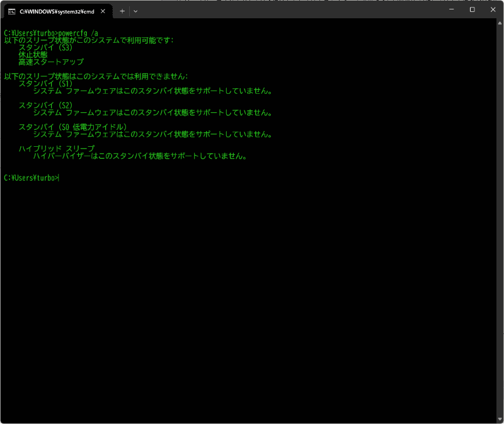Expand the new tab profile dropdown
The height and width of the screenshot is (424, 504).
[x=135, y=11]
